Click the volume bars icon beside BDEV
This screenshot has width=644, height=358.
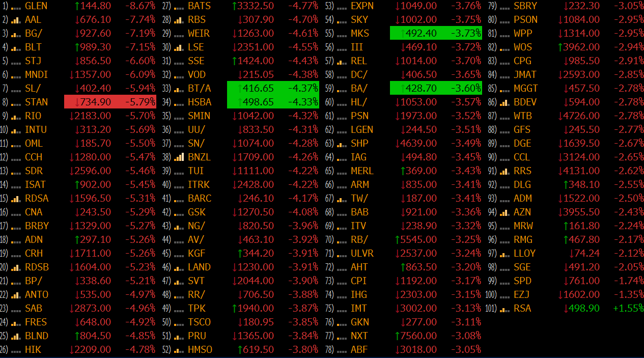point(505,102)
